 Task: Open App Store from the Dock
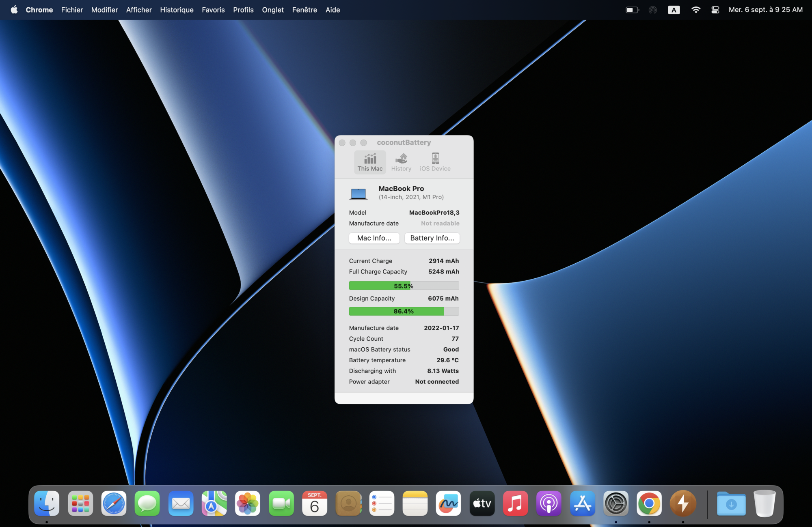[x=582, y=503]
